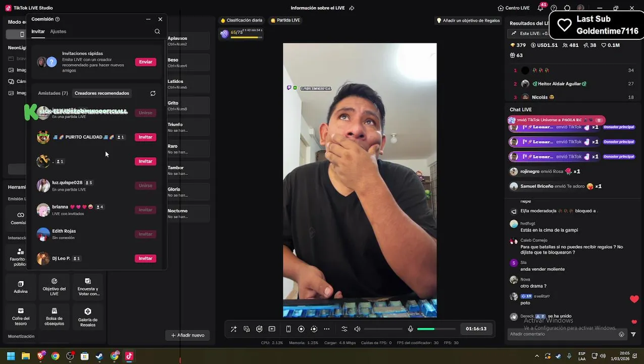Open the settings gear in title bar
This screenshot has height=364, width=644.
(567, 8)
